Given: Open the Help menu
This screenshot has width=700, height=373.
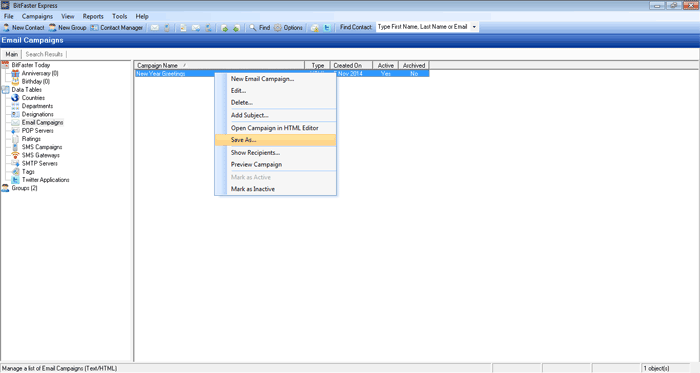Looking at the screenshot, I should (142, 17).
